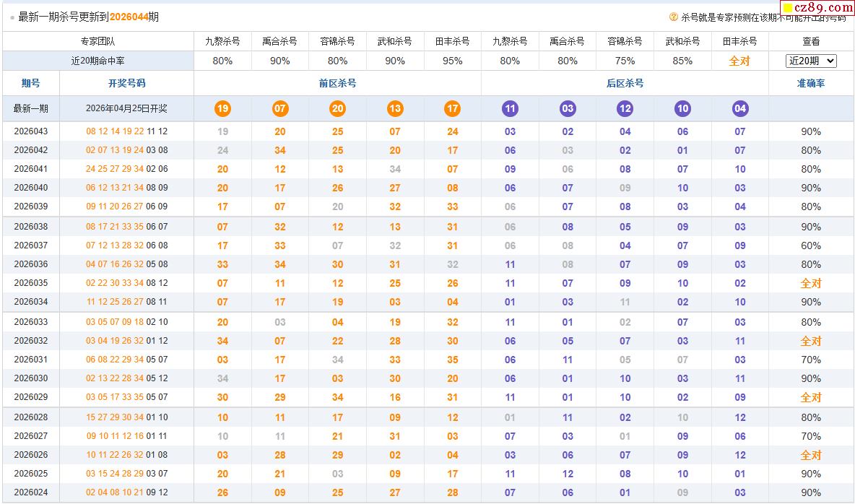
Task: Click 全对 in the hit-rate row
Action: [740, 61]
